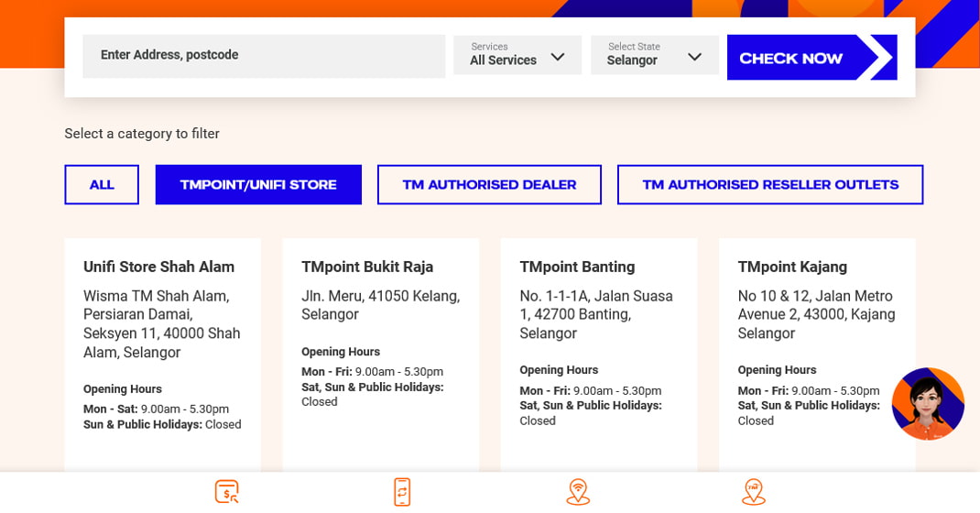Filter by ALL category
This screenshot has width=980, height=513.
tap(102, 184)
